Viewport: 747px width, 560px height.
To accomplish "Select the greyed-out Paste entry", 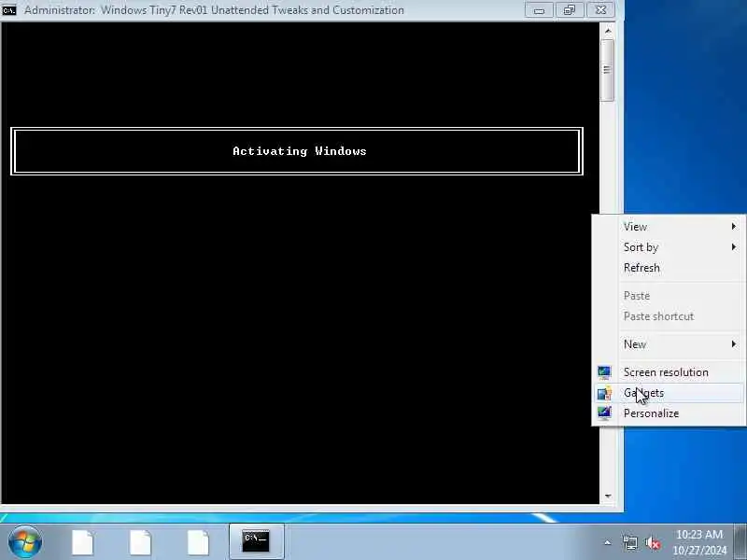I will point(669,296).
